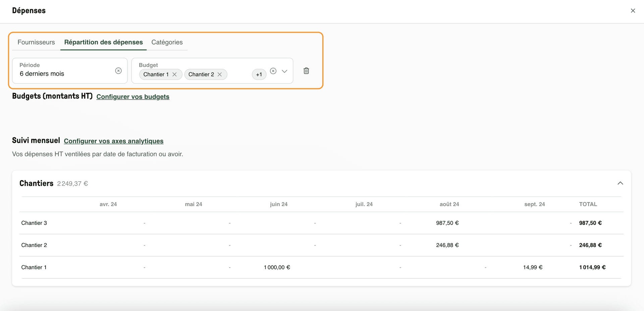Close the Dépenses panel

[633, 11]
